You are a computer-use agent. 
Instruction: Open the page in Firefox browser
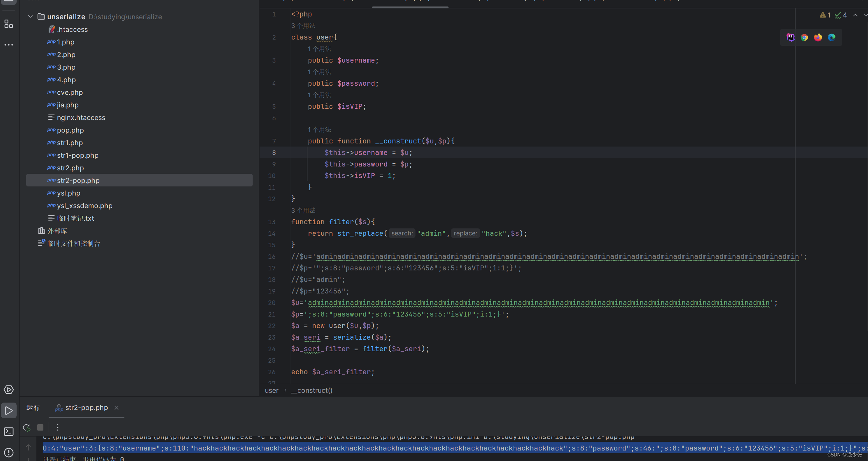click(x=818, y=37)
